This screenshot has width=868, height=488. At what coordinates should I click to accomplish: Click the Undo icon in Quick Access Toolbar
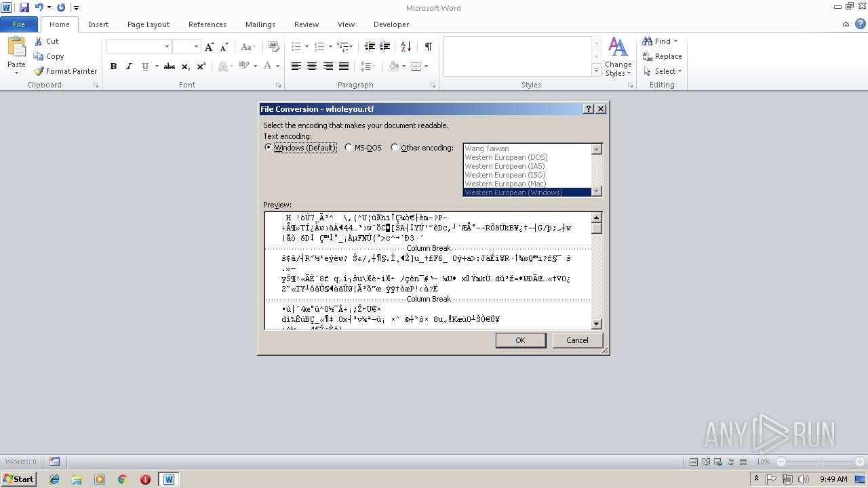(39, 7)
